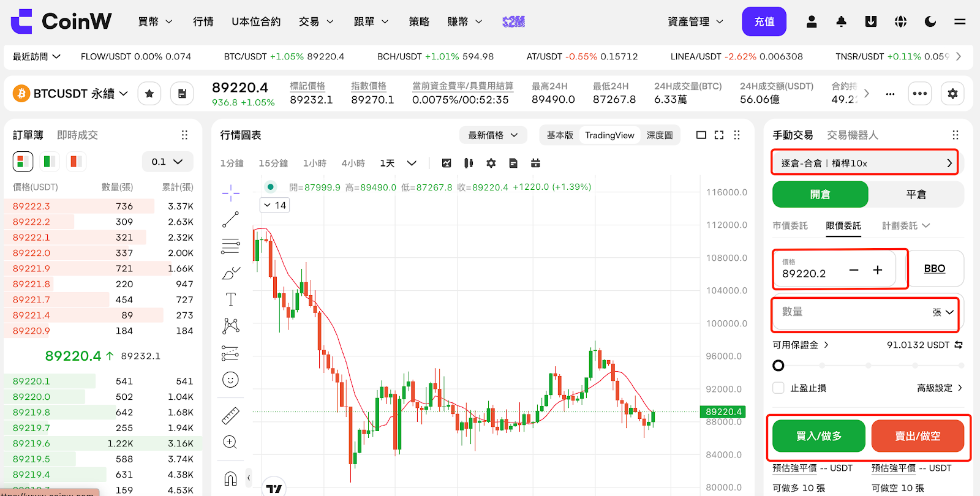Select the ruler measure tool

point(230,416)
